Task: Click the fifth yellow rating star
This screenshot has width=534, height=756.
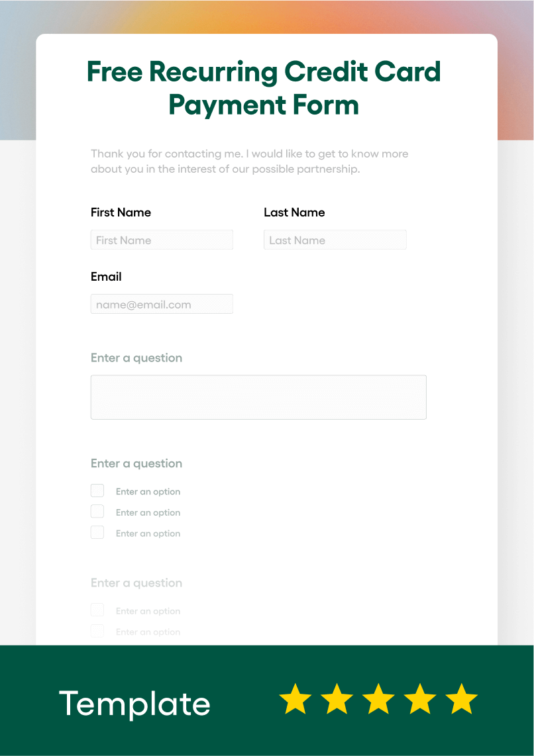Action: [x=461, y=698]
